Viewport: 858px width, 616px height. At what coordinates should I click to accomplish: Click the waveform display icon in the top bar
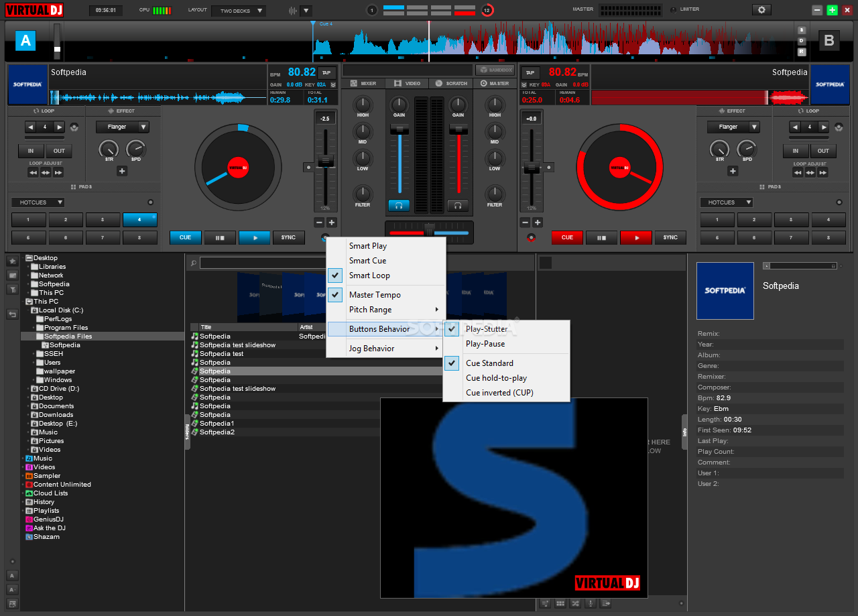(x=293, y=11)
